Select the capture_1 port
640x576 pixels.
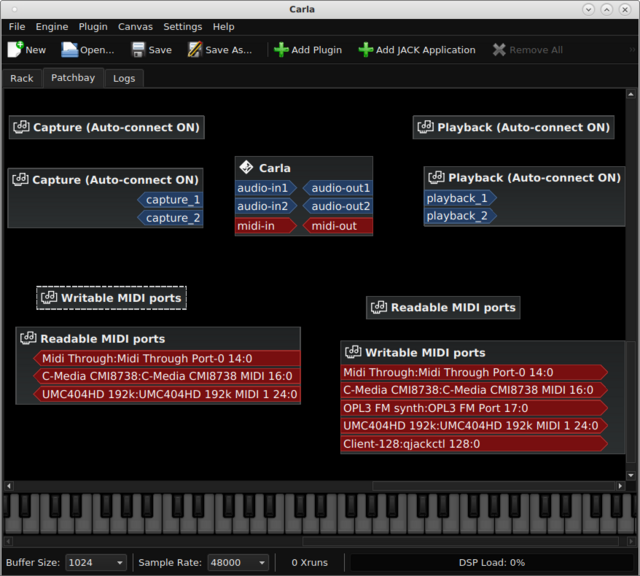(x=170, y=200)
